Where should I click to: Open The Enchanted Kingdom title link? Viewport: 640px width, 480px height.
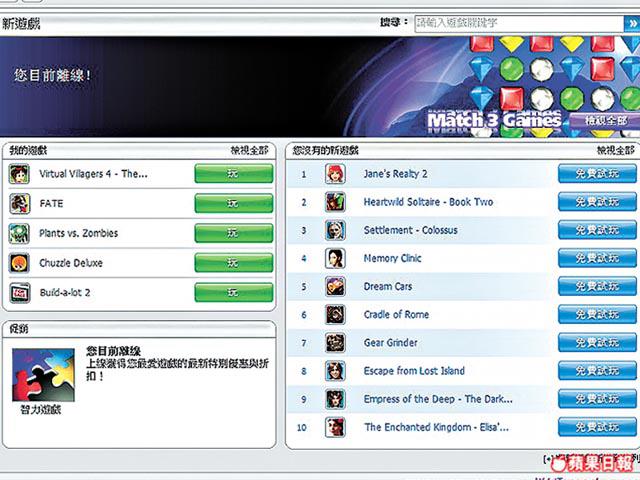437,427
